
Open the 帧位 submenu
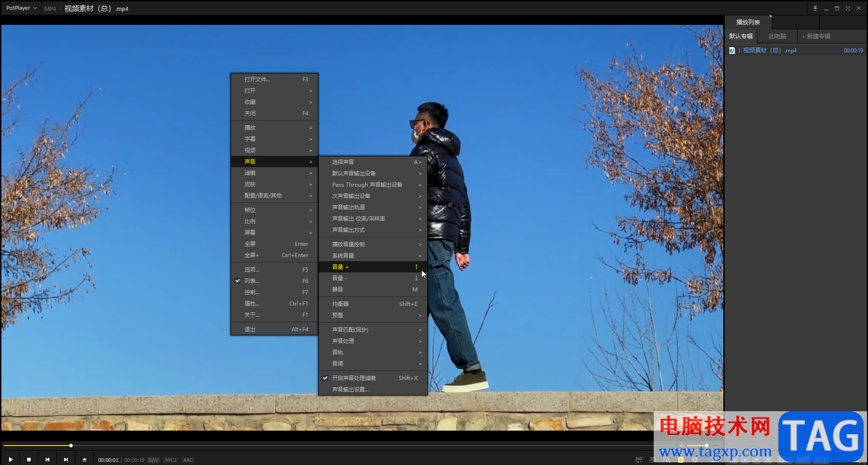click(274, 210)
